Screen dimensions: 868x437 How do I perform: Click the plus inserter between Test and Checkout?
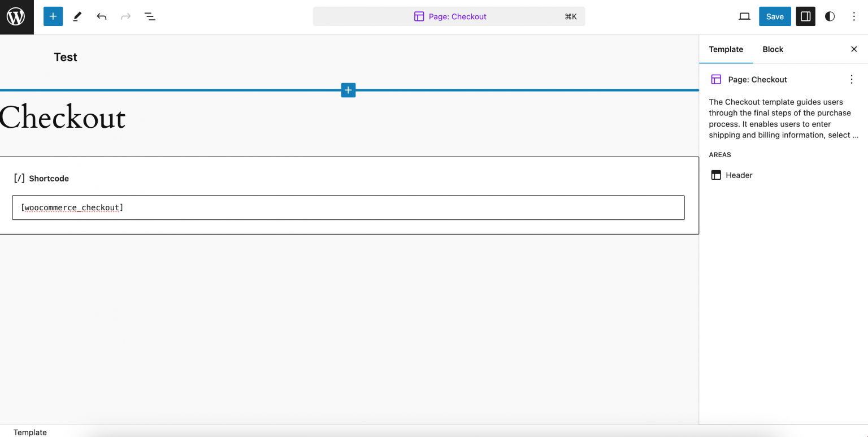click(348, 90)
